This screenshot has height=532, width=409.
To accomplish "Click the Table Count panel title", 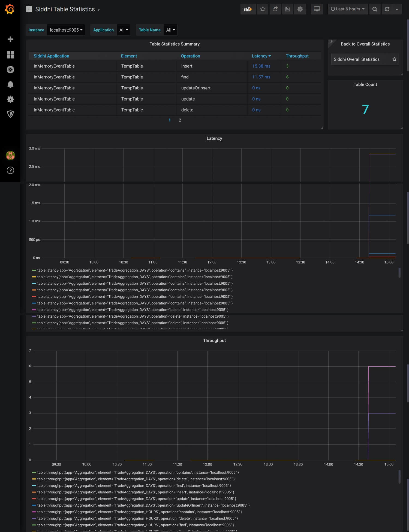I will pyautogui.click(x=365, y=84).
